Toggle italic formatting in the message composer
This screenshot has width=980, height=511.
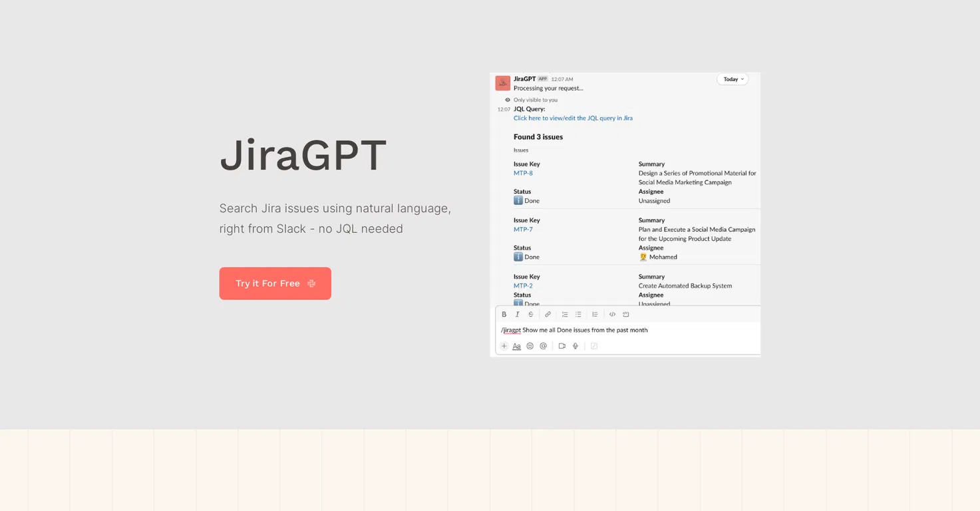517,315
